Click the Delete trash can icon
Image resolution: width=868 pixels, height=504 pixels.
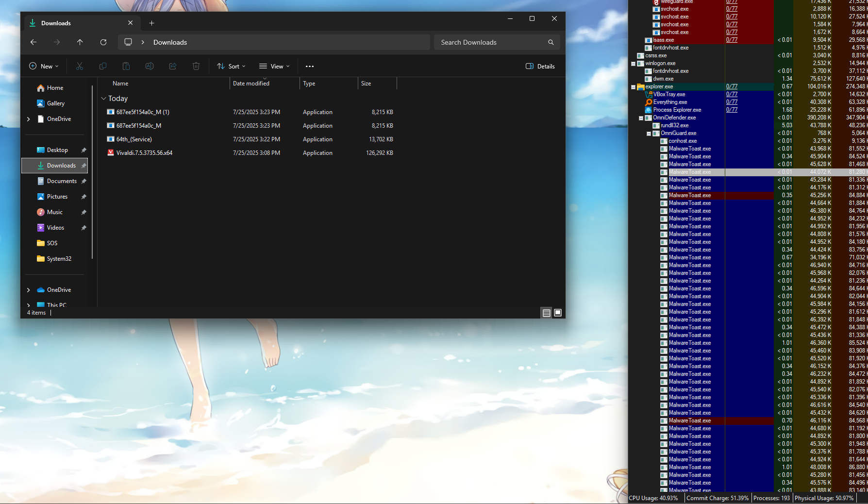click(x=196, y=67)
